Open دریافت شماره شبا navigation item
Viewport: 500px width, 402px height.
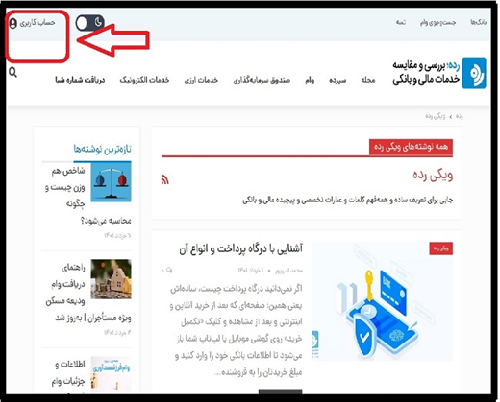click(80, 80)
